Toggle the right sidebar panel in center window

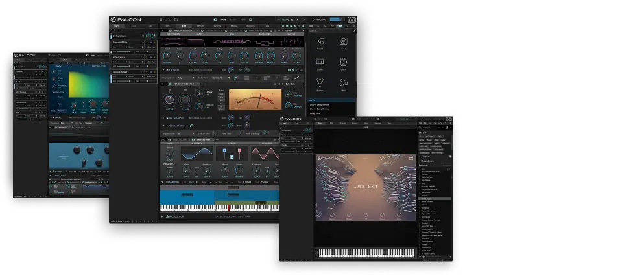tap(251, 19)
